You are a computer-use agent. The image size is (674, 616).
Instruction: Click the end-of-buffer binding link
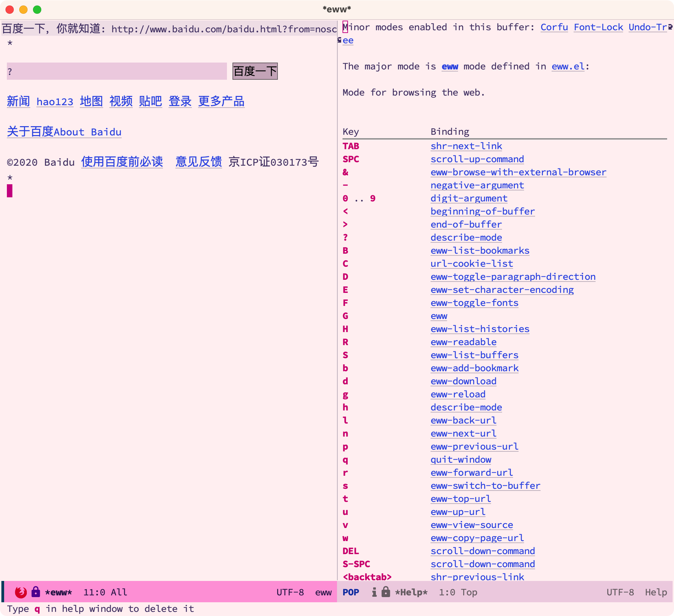467,224
